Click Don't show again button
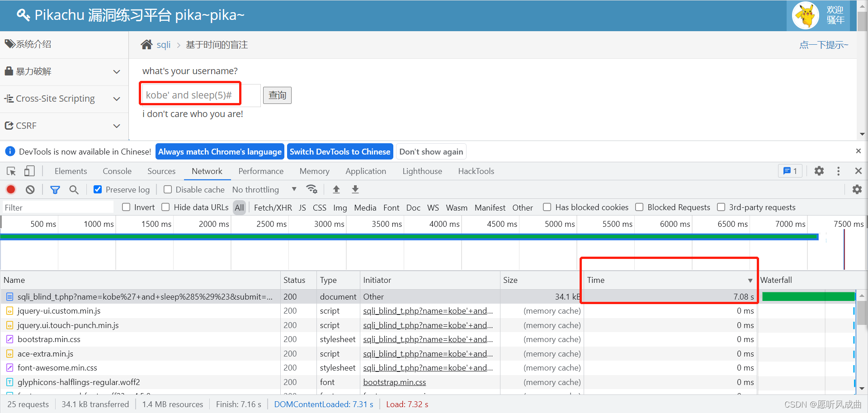 pyautogui.click(x=431, y=151)
